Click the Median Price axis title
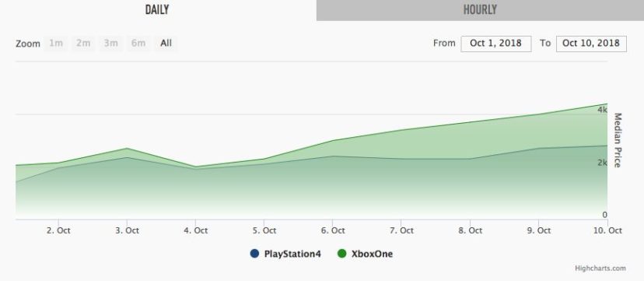Viewport: 644px width, 281px height. (x=618, y=140)
